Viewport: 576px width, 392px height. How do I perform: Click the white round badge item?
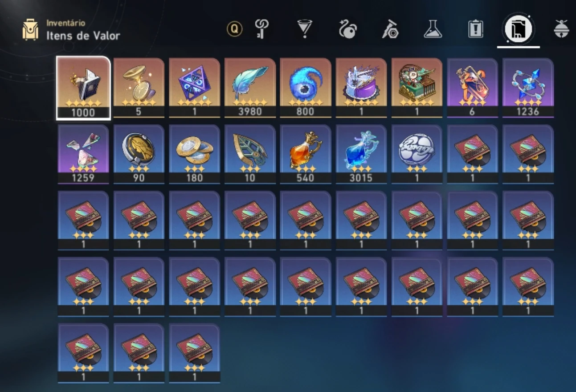(417, 154)
